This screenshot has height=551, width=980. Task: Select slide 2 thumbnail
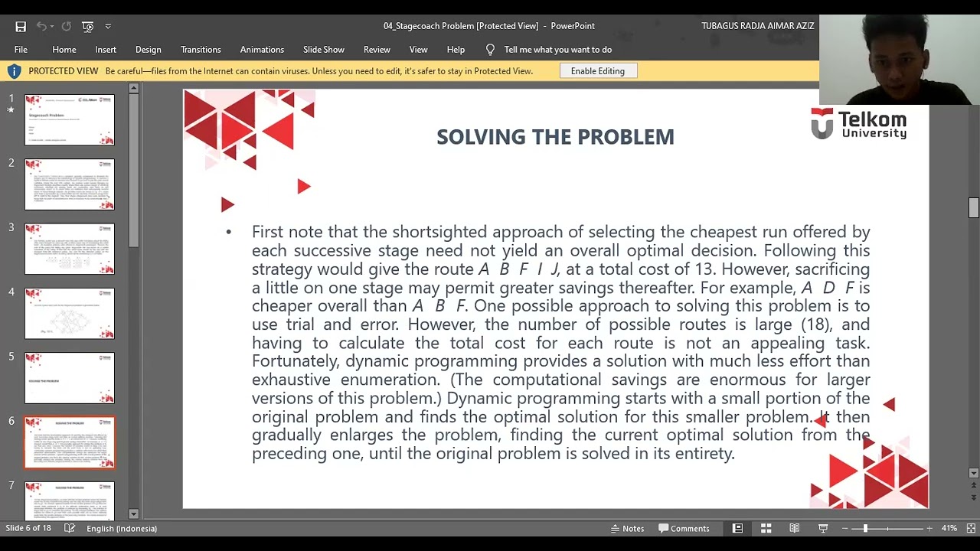70,184
